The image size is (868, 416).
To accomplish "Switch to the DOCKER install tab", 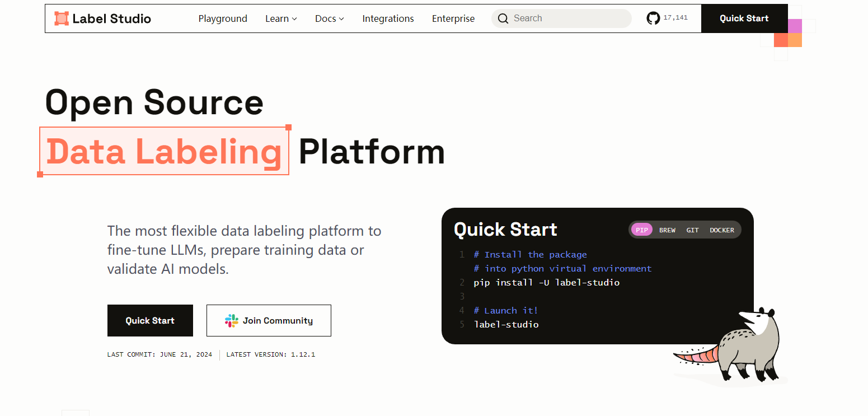I will [722, 230].
